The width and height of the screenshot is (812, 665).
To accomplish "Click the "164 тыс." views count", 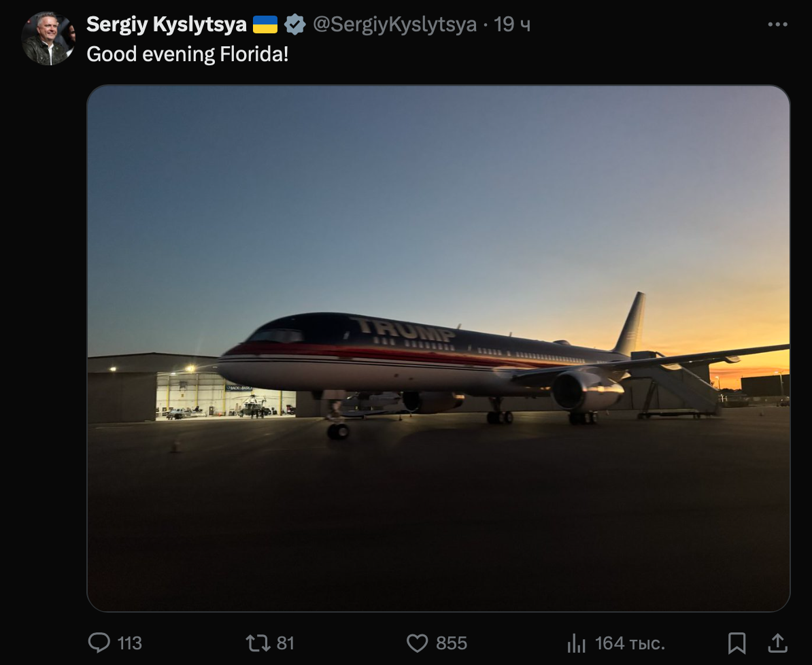I will 630,643.
